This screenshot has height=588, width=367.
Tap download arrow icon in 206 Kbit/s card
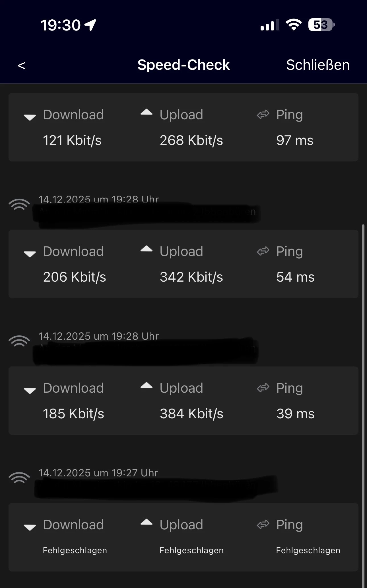[30, 253]
